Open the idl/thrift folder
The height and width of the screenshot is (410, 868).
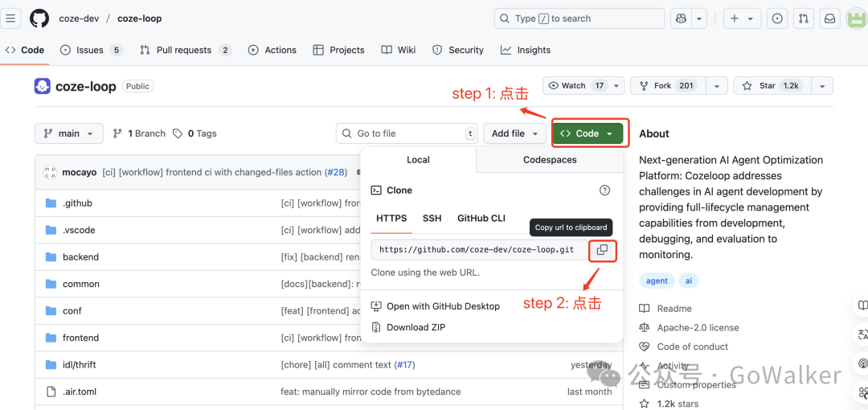pos(79,364)
